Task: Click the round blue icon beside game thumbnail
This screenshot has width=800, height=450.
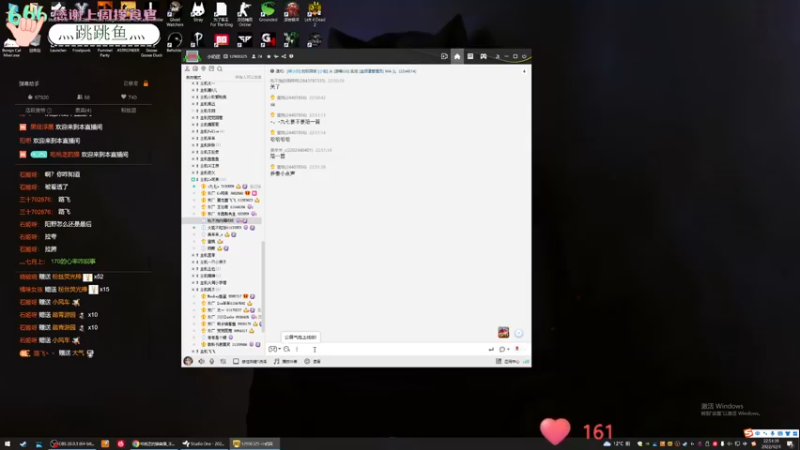Action: click(x=518, y=333)
